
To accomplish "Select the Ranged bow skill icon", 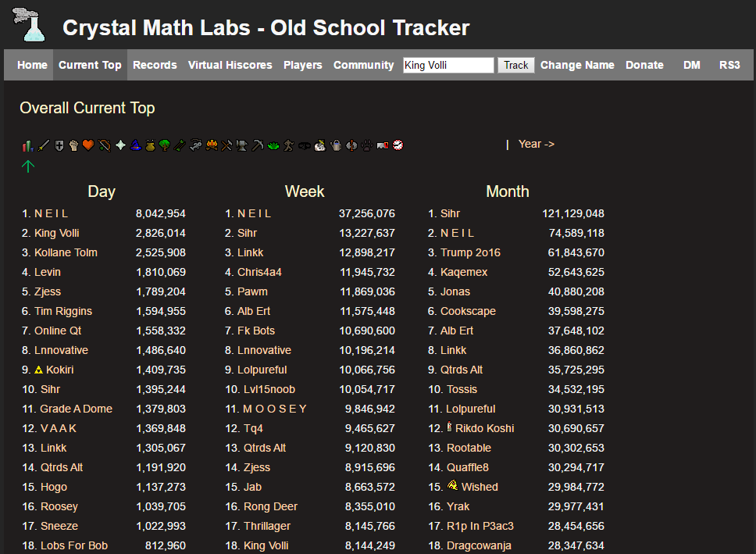I will click(x=104, y=145).
